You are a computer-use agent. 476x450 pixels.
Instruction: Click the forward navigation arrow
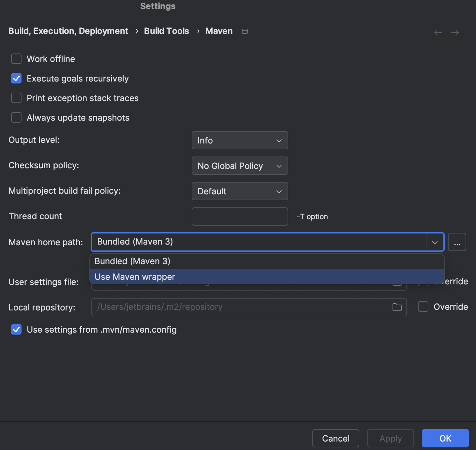point(455,32)
